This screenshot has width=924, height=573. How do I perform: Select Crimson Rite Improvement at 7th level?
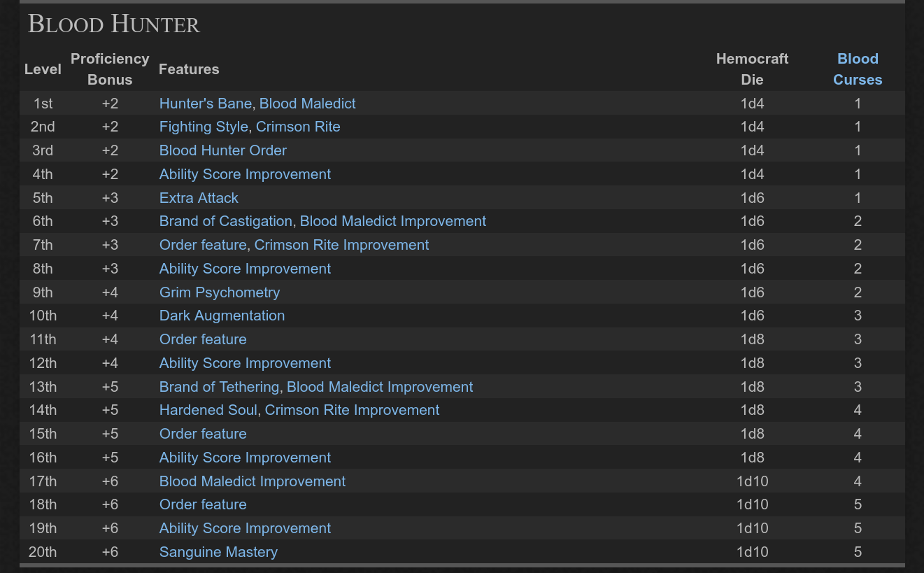[341, 245]
